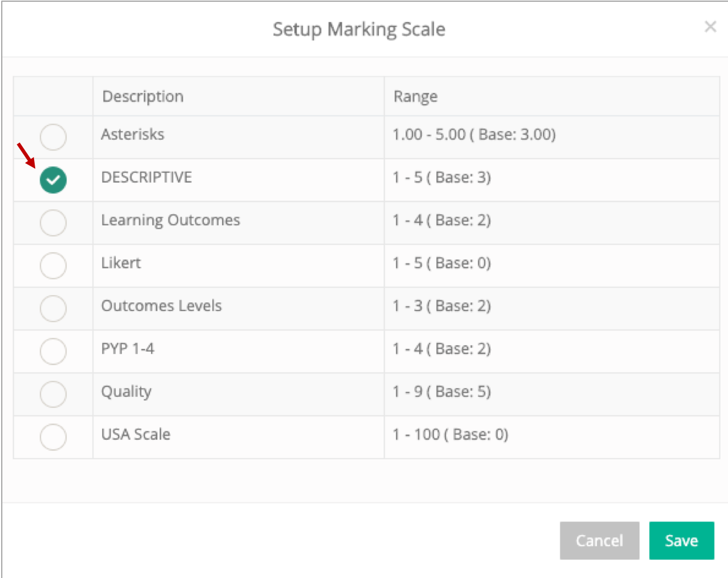Viewport: 728px width, 578px height.
Task: Save the marking scale setup
Action: tap(682, 540)
